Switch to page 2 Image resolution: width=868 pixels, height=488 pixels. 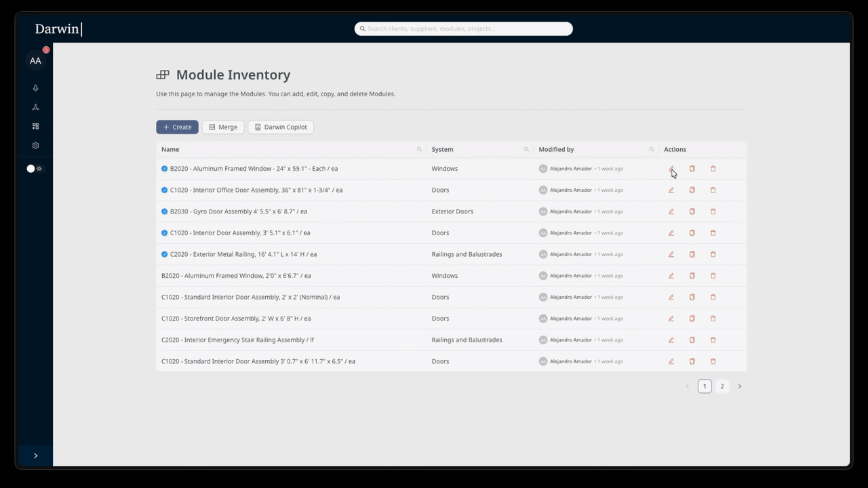tap(722, 386)
